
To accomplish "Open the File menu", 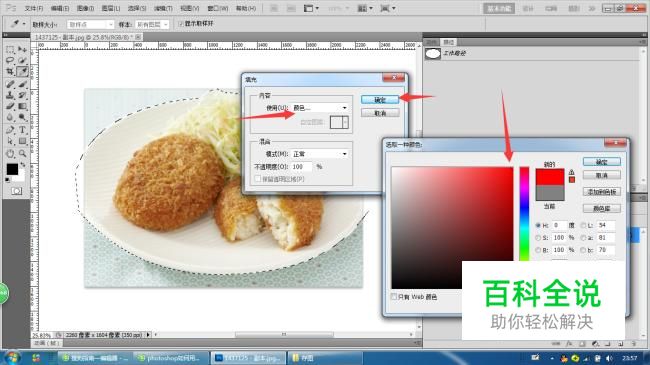I will point(34,8).
